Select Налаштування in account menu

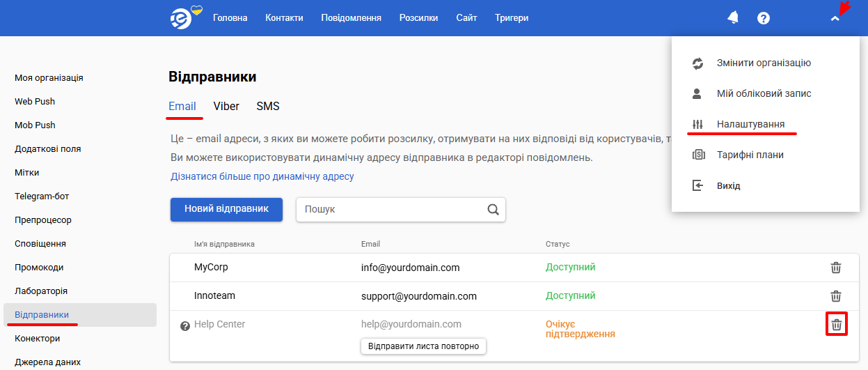[750, 124]
